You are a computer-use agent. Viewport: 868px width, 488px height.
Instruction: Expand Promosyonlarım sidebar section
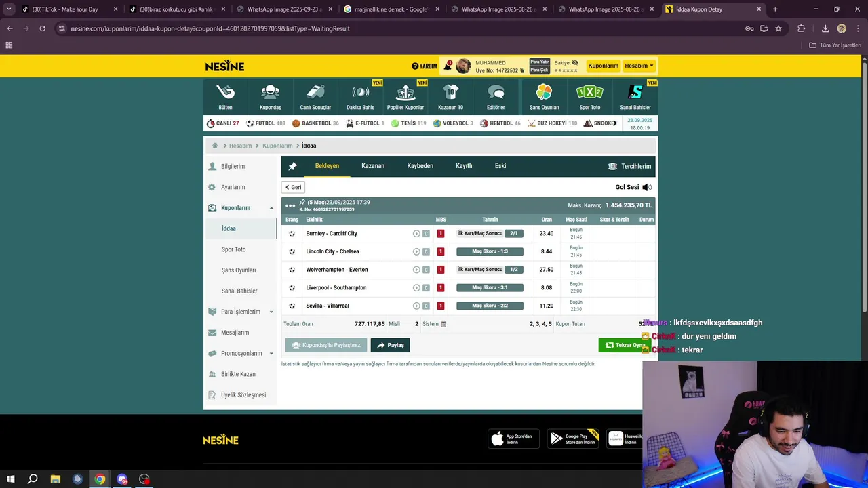pos(272,354)
